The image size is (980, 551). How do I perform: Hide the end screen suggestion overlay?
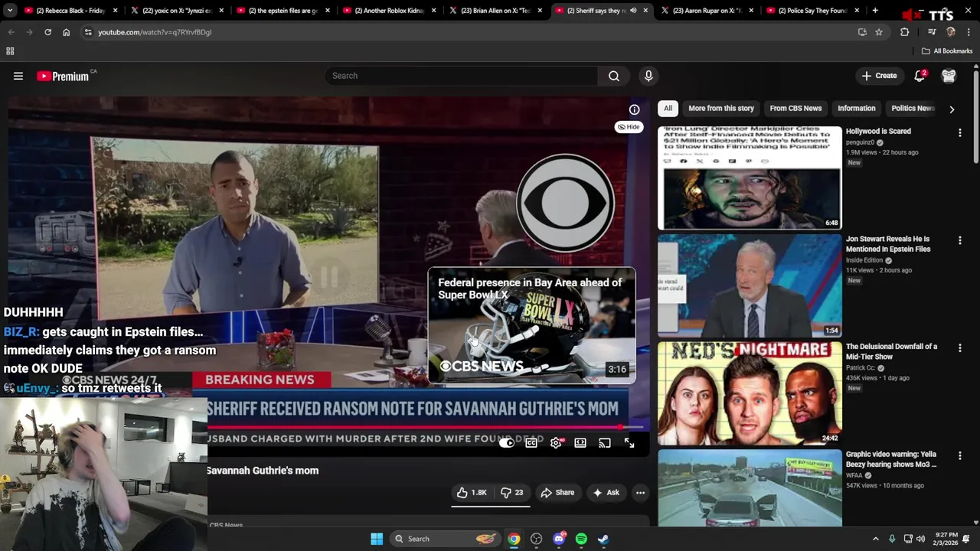point(629,127)
